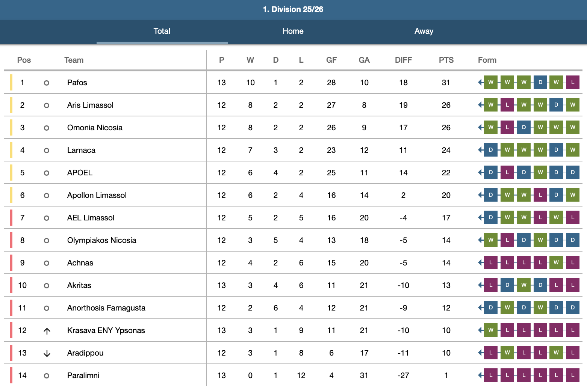Click the red position marker beside AEL Limassol

11,218
